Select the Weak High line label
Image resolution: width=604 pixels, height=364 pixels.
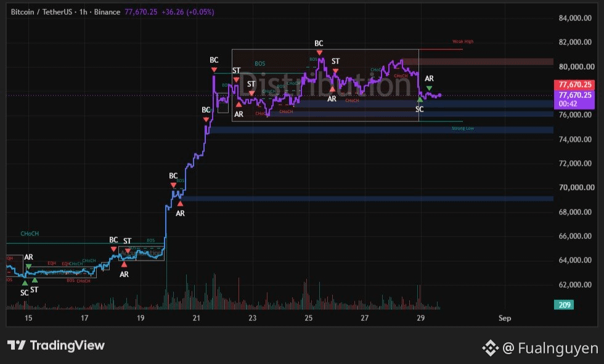click(463, 41)
